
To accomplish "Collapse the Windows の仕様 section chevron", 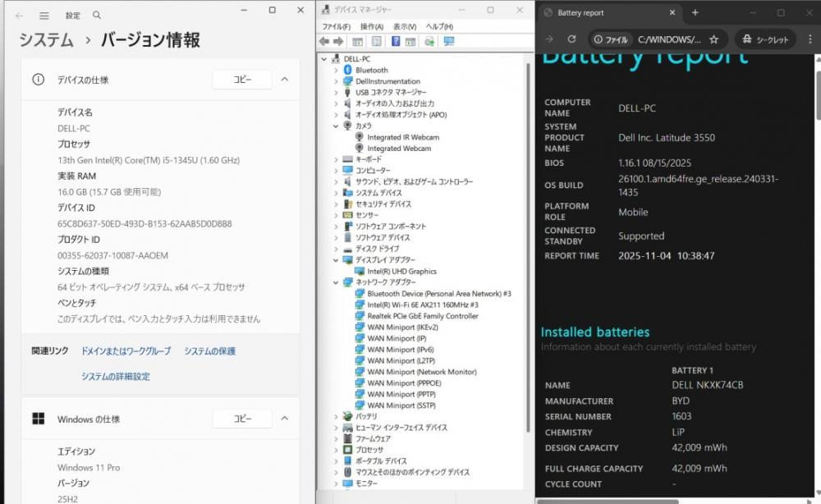I will (x=285, y=419).
